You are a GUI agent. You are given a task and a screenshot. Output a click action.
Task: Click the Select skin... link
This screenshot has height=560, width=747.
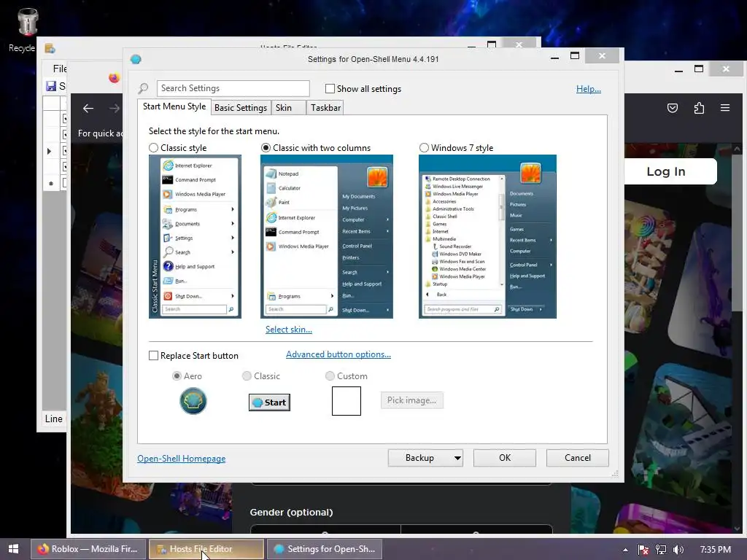[x=289, y=330]
